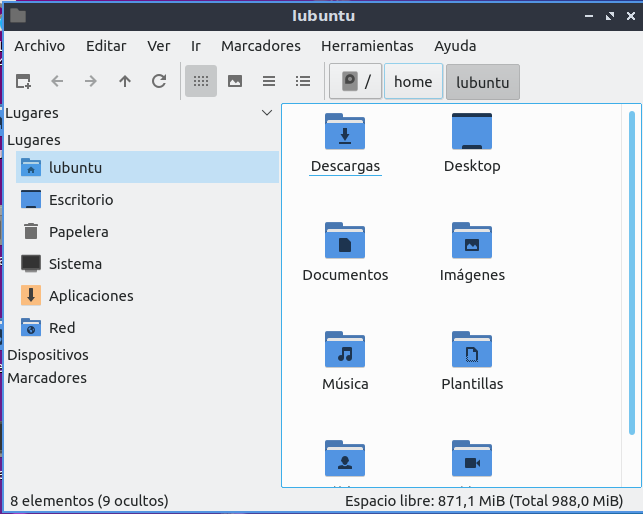The width and height of the screenshot is (643, 514).
Task: Switch to icon view mode
Action: [201, 82]
